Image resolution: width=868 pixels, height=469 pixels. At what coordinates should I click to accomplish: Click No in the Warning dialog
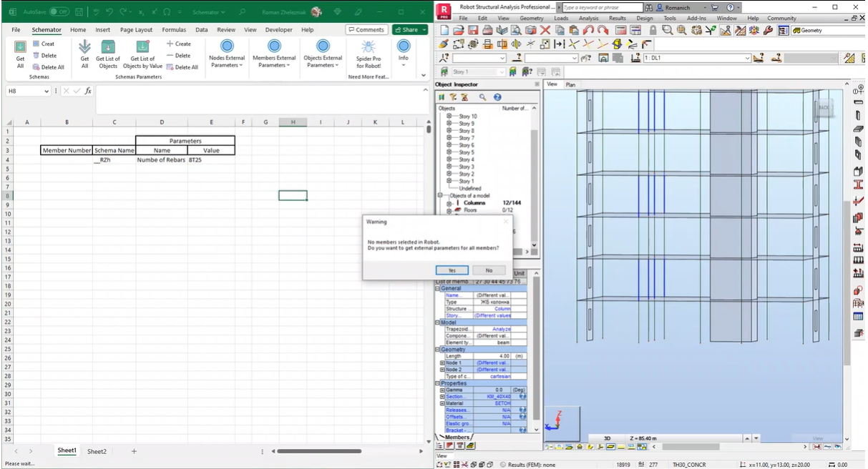click(489, 270)
